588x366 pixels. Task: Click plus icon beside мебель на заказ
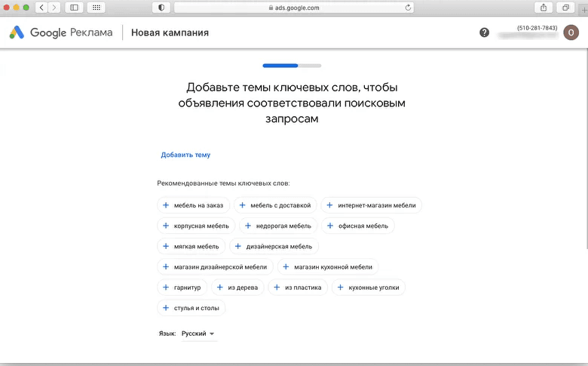166,205
